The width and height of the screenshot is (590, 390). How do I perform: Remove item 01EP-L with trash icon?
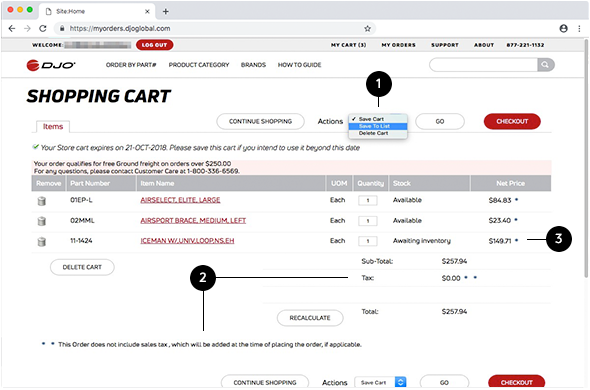pos(42,201)
